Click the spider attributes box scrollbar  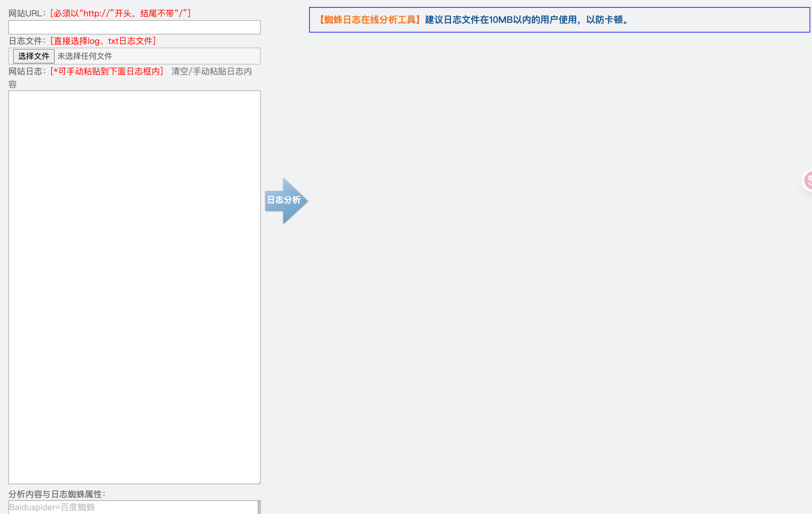coord(259,507)
